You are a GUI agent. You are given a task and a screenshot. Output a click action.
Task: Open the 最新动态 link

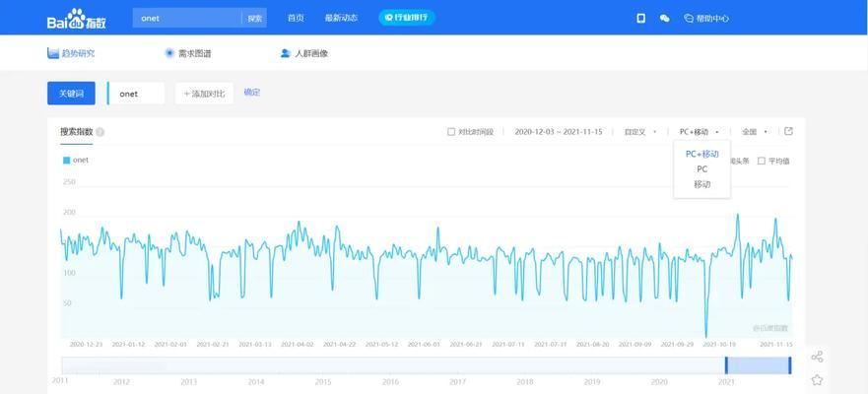(x=341, y=19)
